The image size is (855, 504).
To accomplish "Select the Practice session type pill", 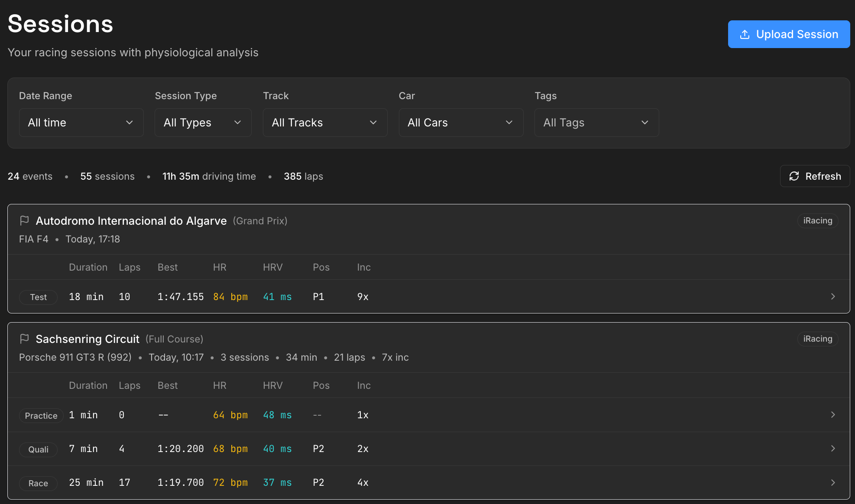I will (x=41, y=416).
